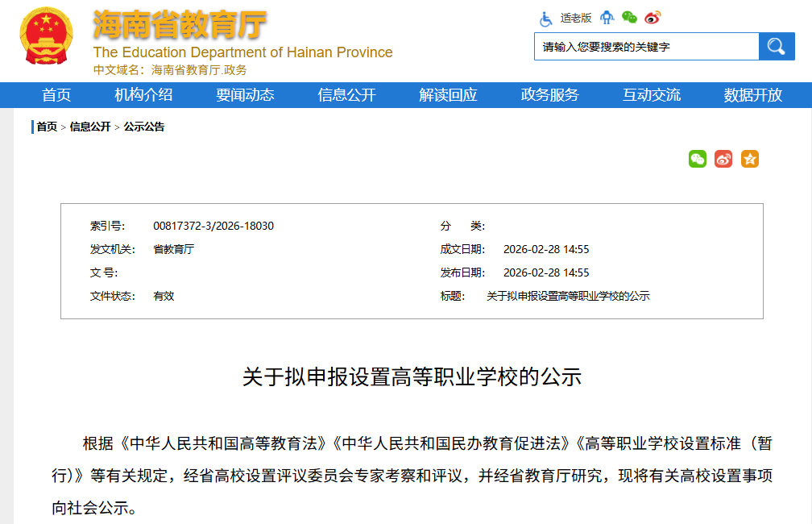Open the robot assistant icon in header
The height and width of the screenshot is (524, 812).
[x=607, y=19]
